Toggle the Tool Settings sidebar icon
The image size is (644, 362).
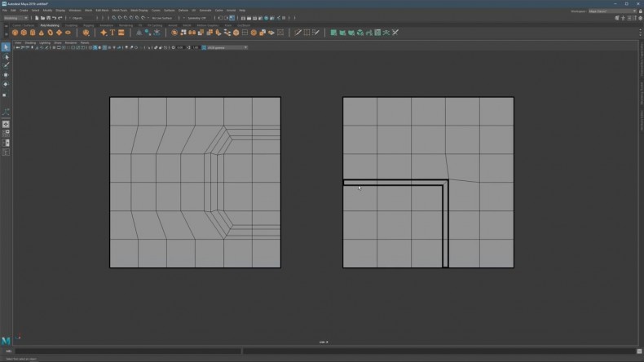click(634, 18)
